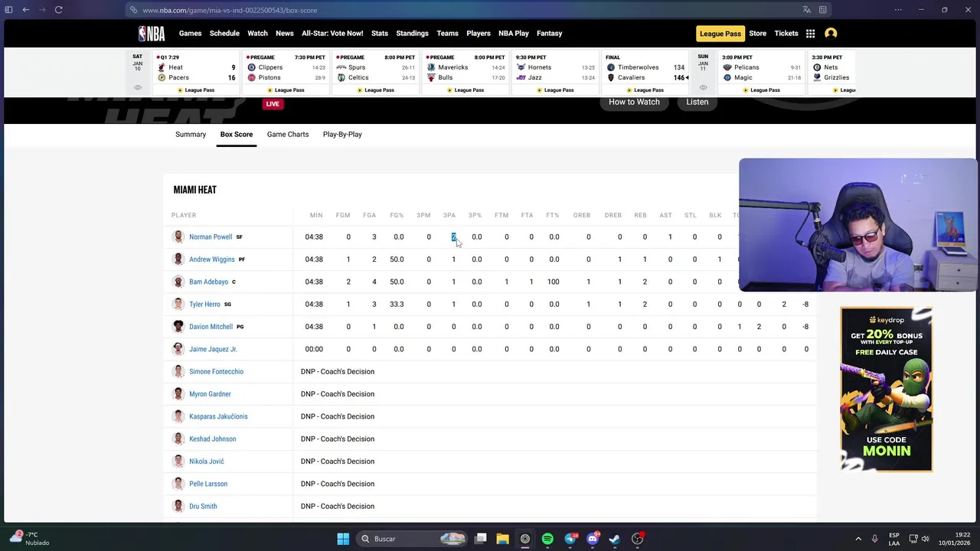Image resolution: width=980 pixels, height=551 pixels.
Task: Open the Players nav menu
Action: [x=479, y=34]
